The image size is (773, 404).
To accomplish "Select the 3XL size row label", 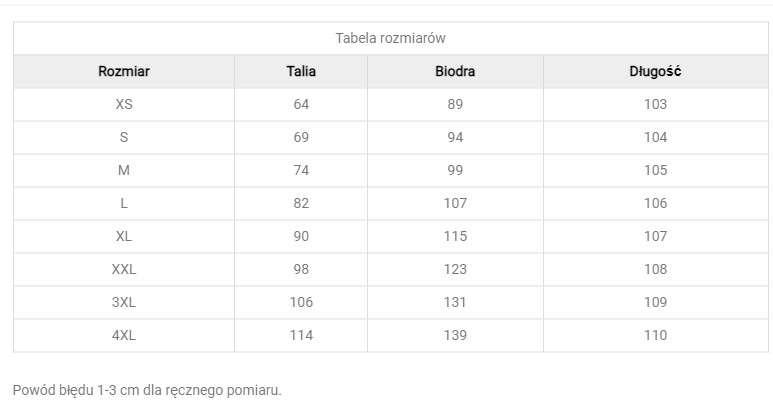I will click(124, 302).
